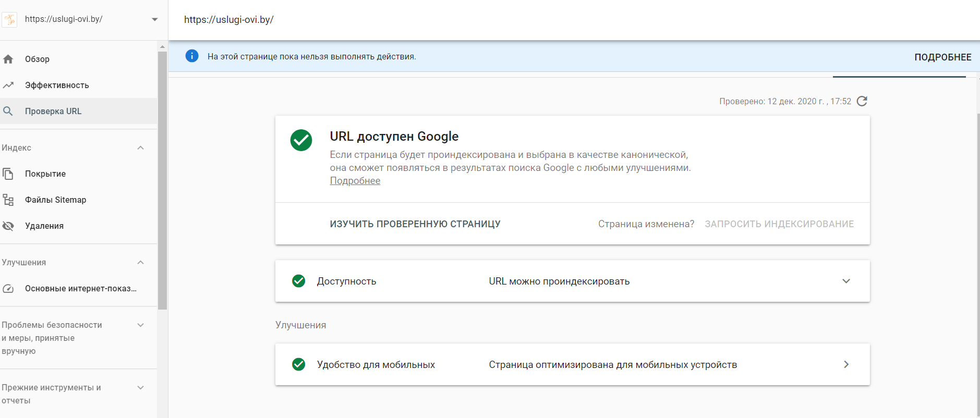Click the URL inspection search field
The height and width of the screenshot is (418, 980).
click(x=574, y=20)
